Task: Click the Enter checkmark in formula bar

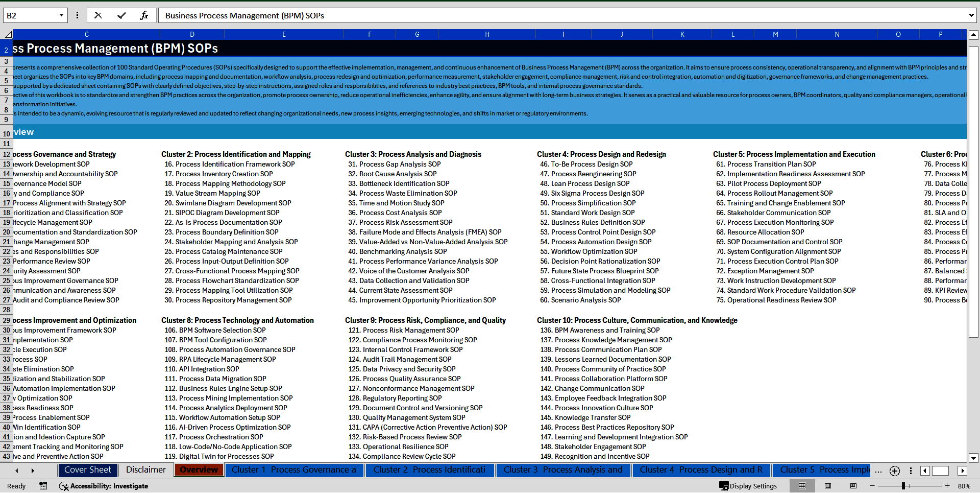Action: click(121, 15)
